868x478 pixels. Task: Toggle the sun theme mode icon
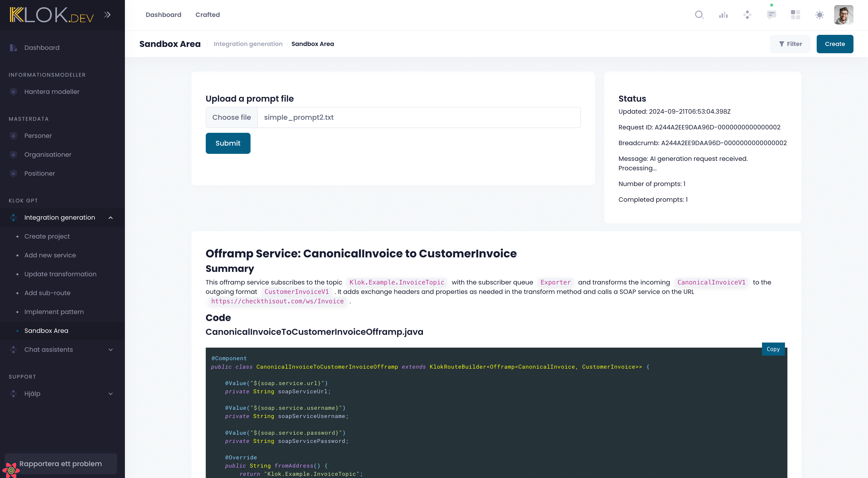(x=820, y=15)
